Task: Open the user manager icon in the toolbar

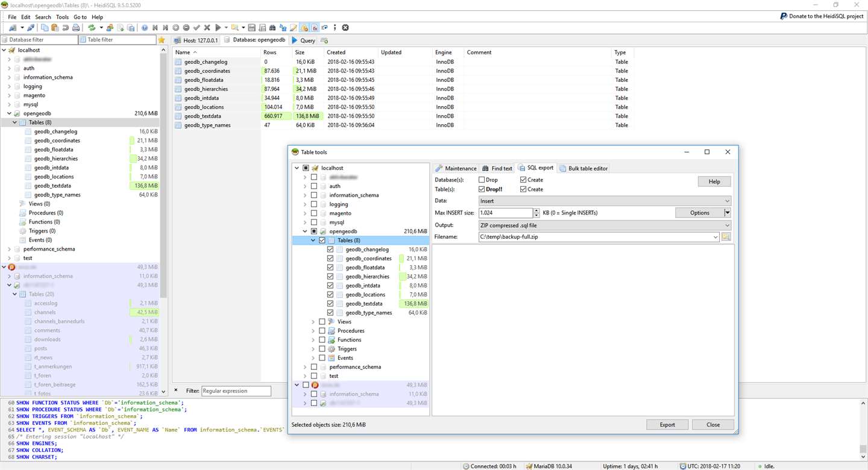Action: coord(110,28)
